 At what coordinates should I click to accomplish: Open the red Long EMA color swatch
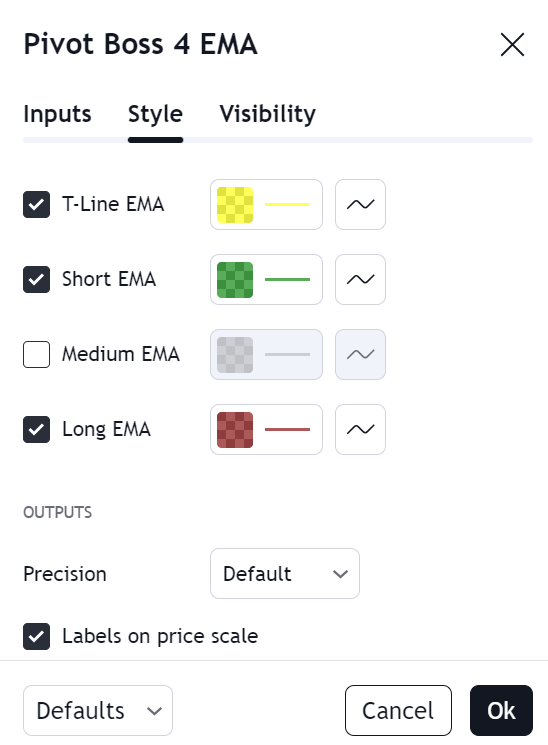point(235,430)
